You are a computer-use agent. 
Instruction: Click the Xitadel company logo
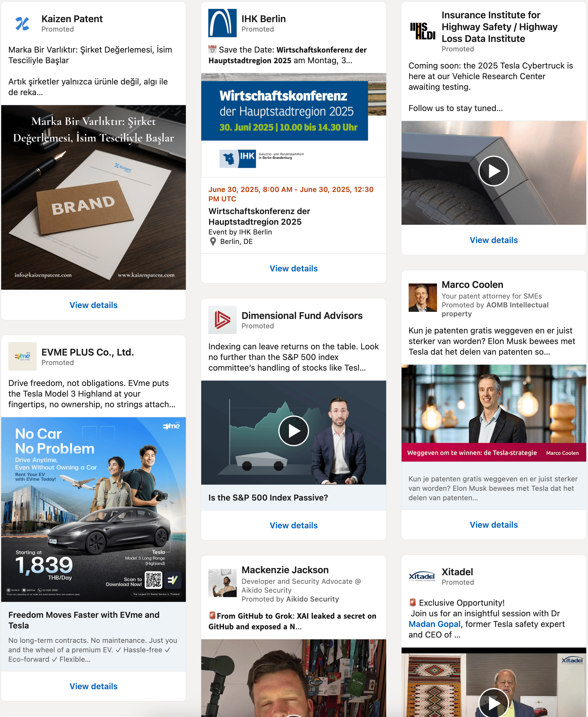[422, 576]
